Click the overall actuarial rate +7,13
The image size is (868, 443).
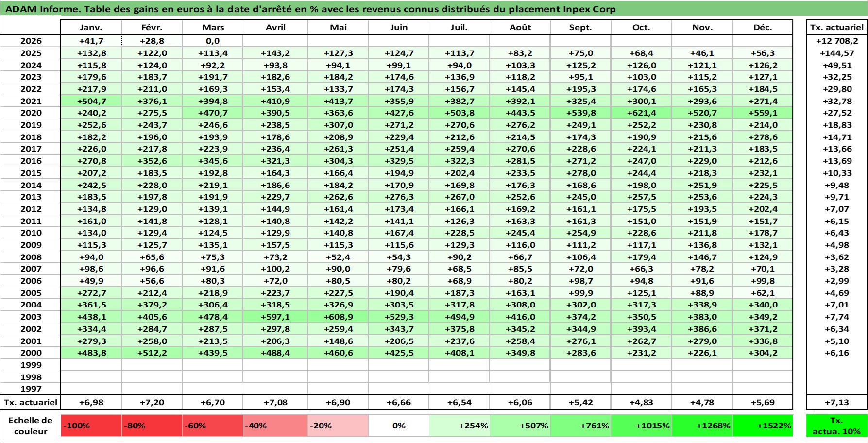(837, 402)
